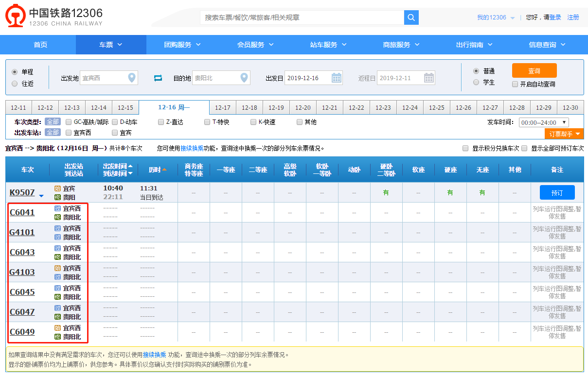This screenshot has height=376, width=588.
Task: Check the K-快速 train type filter
Action: click(x=253, y=122)
